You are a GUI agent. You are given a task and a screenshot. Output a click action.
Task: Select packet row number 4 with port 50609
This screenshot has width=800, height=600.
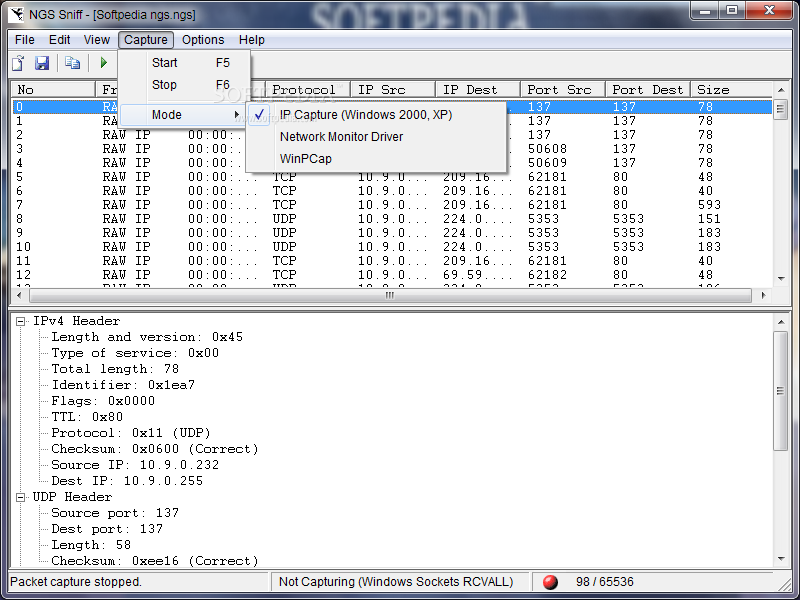[x=392, y=163]
